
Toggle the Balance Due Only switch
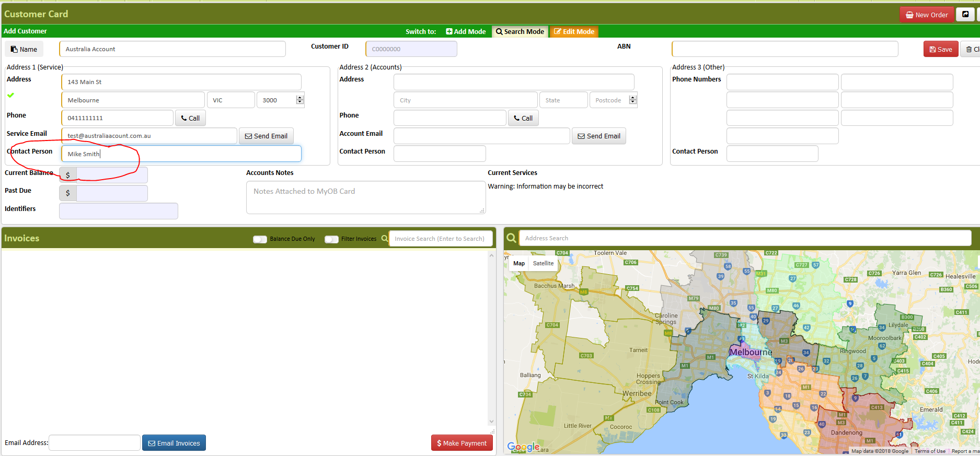pos(260,239)
